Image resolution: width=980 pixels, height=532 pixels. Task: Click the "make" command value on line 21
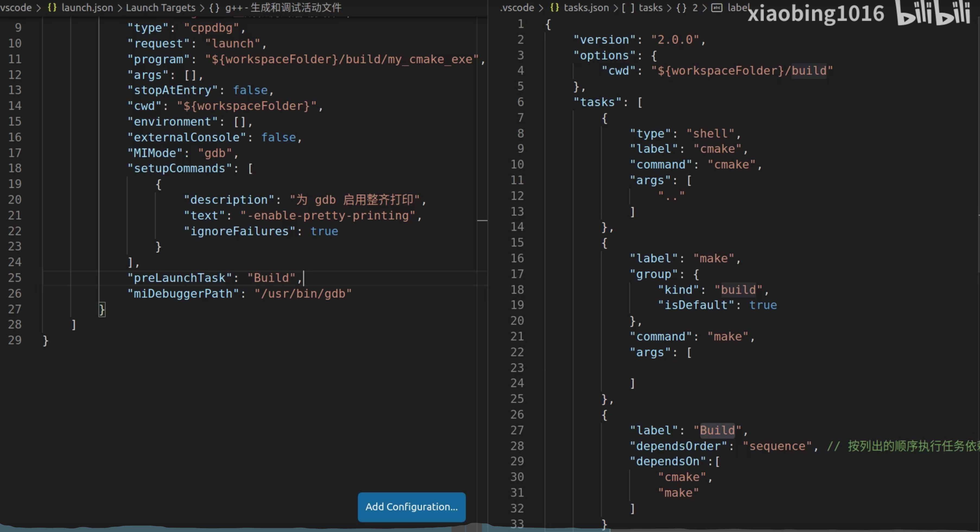click(x=728, y=337)
